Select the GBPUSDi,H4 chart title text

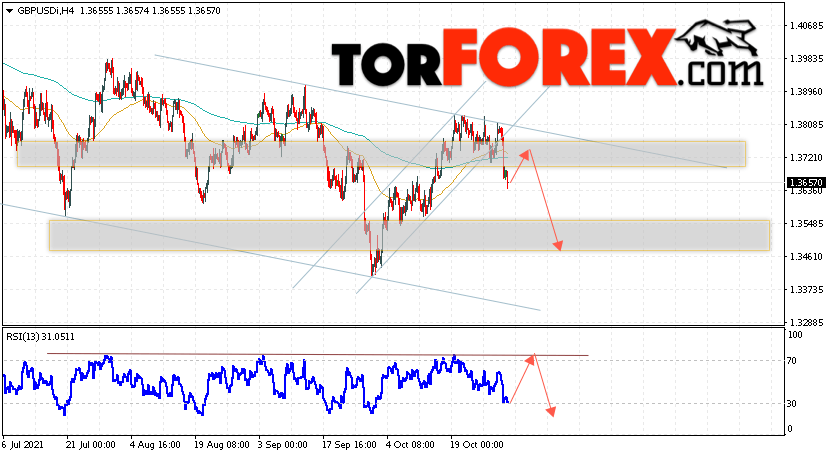46,11
